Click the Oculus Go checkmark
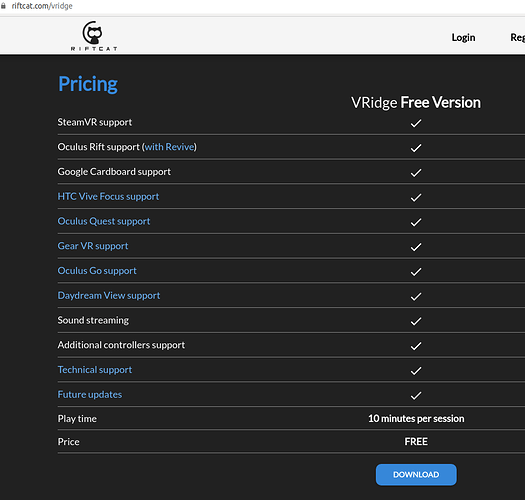Image resolution: width=525 pixels, height=500 pixels. click(x=416, y=272)
